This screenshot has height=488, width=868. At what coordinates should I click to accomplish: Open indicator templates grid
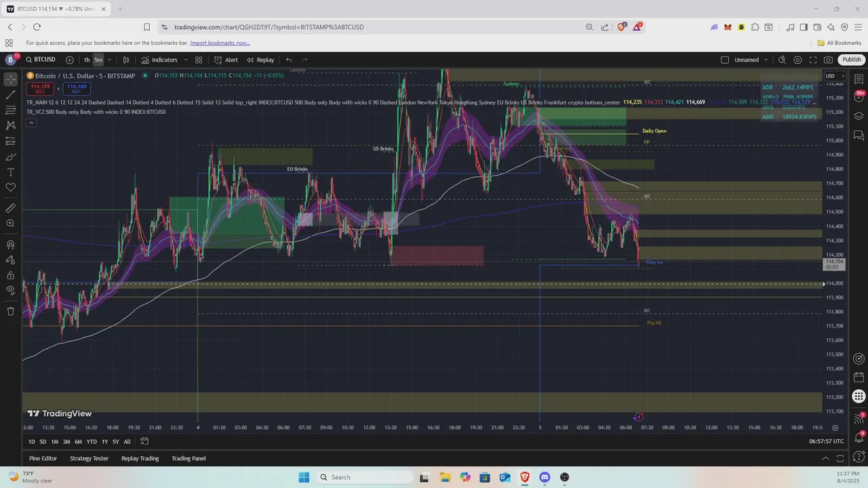199,60
